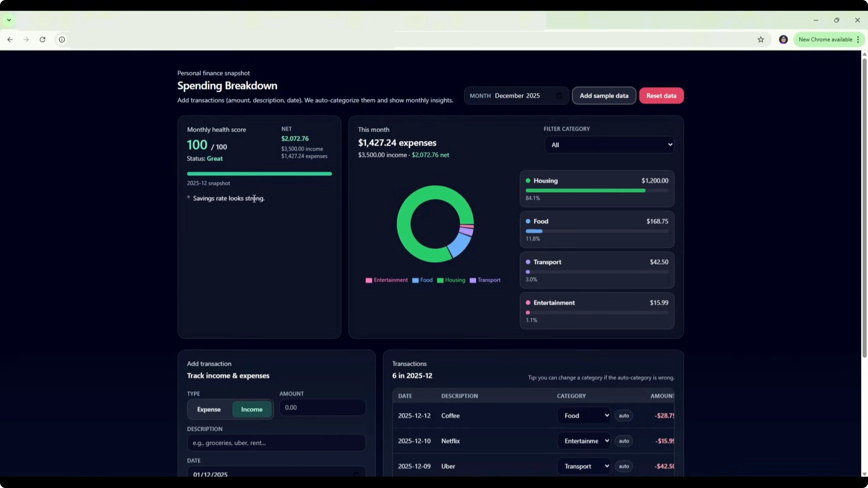Viewport: 868px width, 488px height.
Task: Select the Income transaction type
Action: point(252,409)
